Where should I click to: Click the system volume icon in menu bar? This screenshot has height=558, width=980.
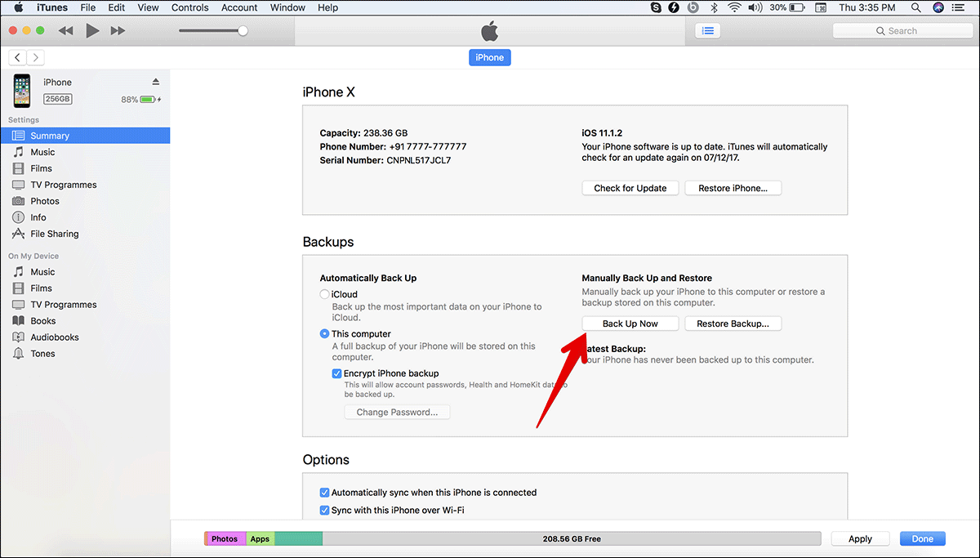755,7
